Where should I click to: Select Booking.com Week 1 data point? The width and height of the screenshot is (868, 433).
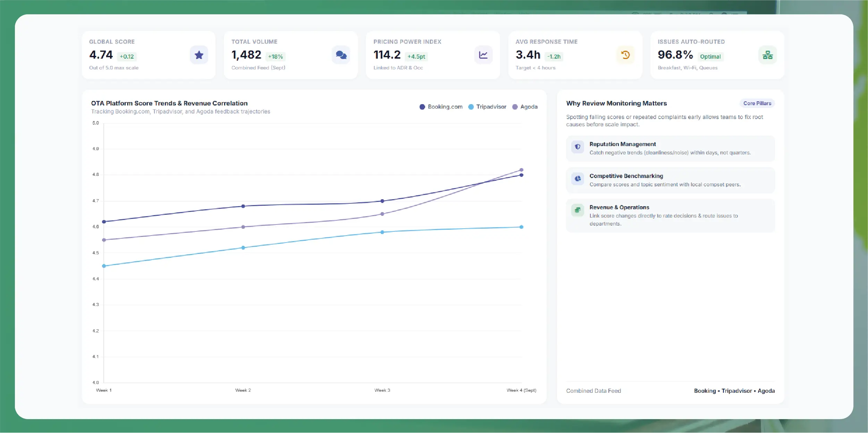point(104,222)
